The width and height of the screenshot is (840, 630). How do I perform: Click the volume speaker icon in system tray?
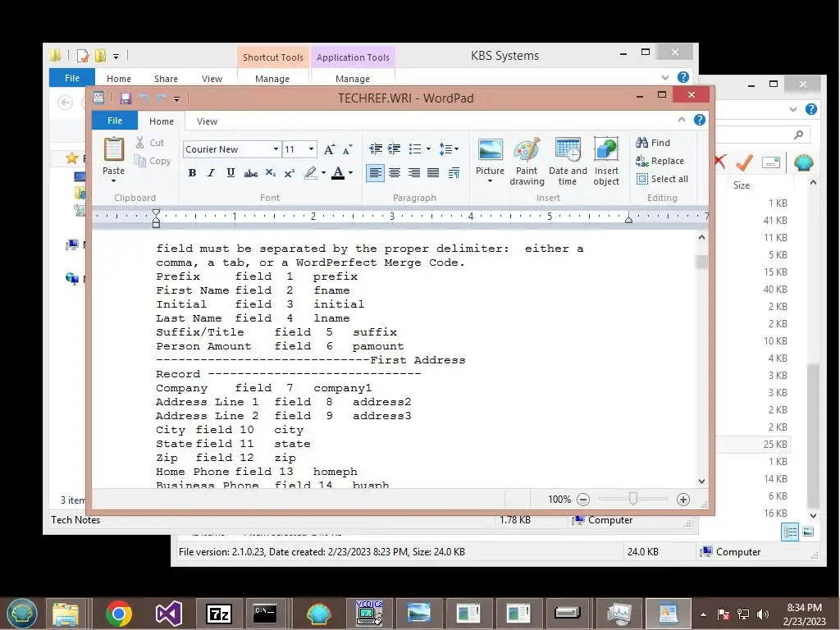pyautogui.click(x=763, y=614)
